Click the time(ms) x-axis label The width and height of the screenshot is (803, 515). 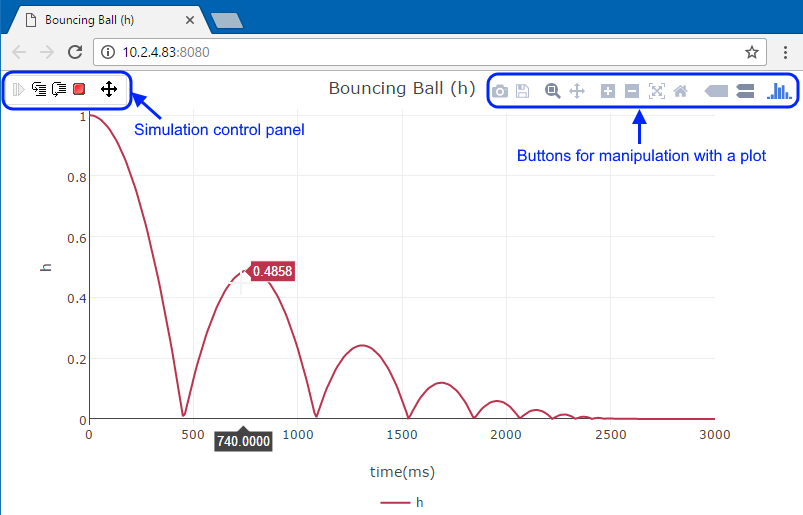[402, 472]
